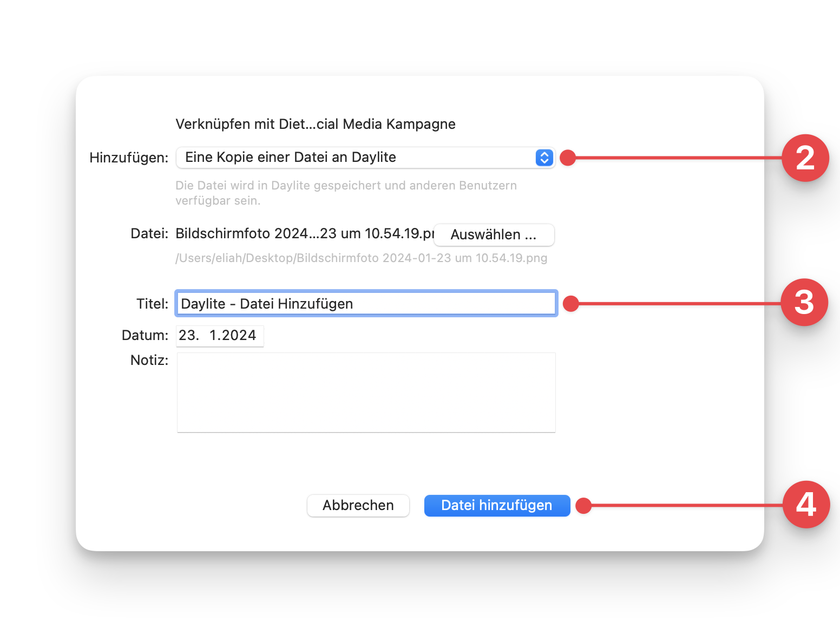This screenshot has width=840, height=627.
Task: Confirm with Datei hinzufügen button
Action: pos(497,506)
